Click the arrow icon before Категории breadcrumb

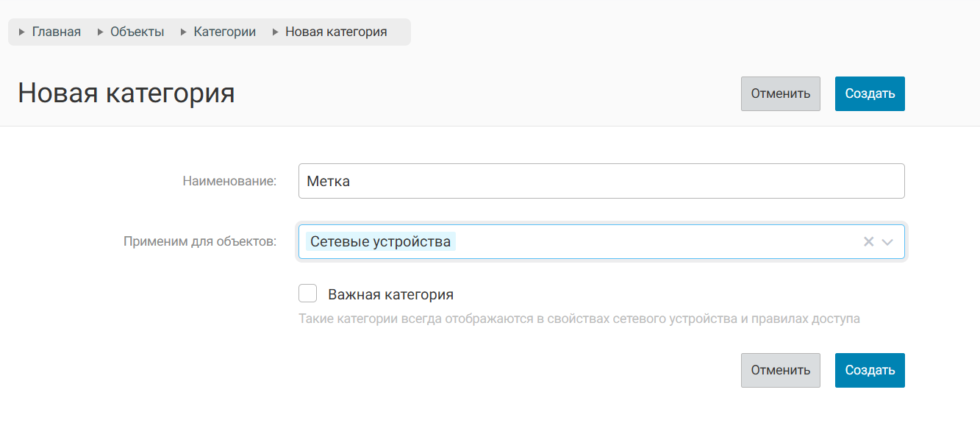184,32
